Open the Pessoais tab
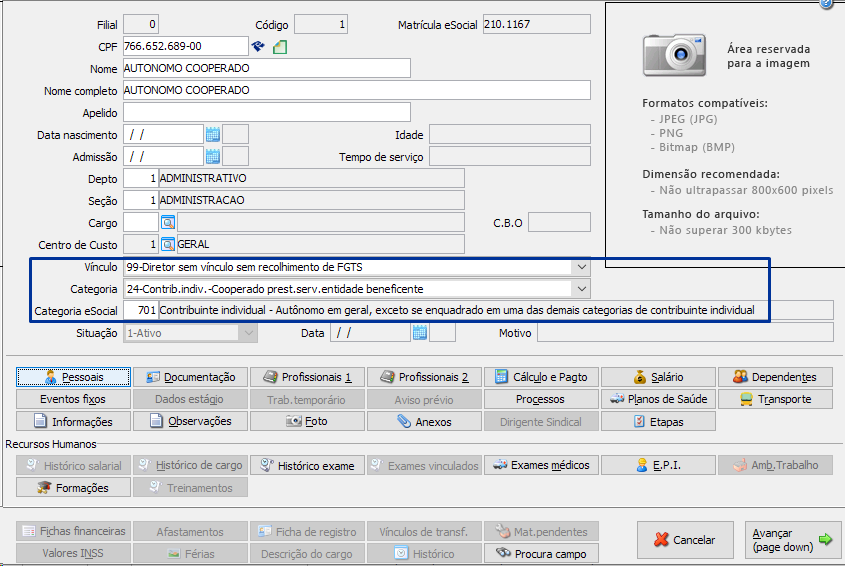Screen dimensions: 845x566 (x=73, y=377)
